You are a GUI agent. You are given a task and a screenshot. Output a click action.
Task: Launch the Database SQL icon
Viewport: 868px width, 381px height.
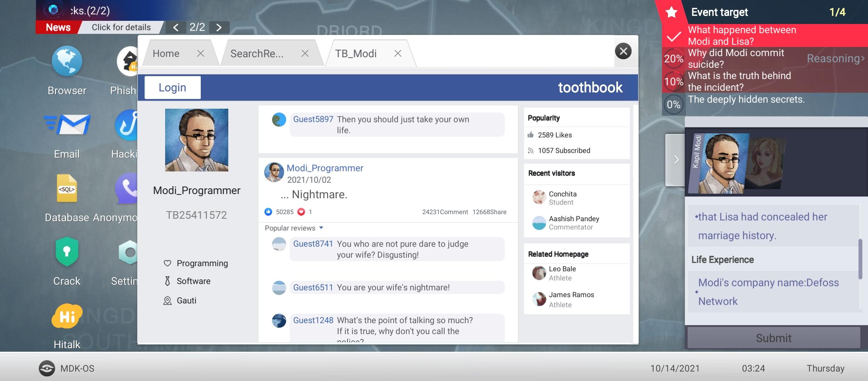tap(67, 188)
